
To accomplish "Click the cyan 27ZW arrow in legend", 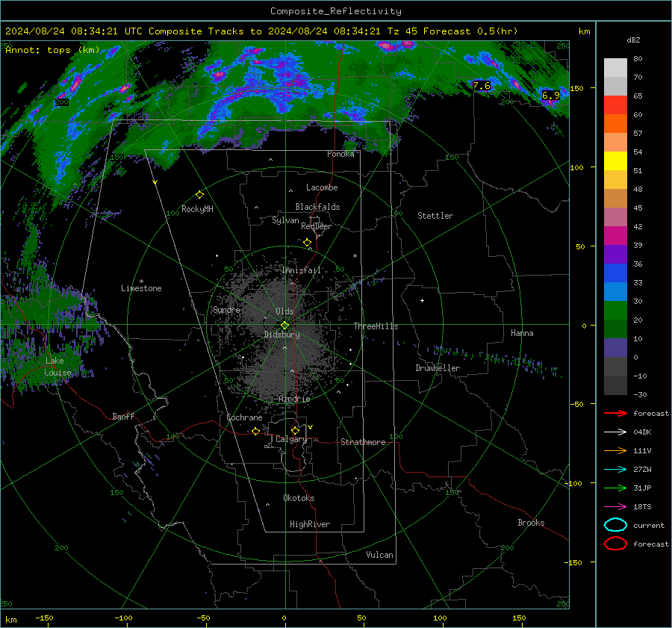I will pos(615,470).
